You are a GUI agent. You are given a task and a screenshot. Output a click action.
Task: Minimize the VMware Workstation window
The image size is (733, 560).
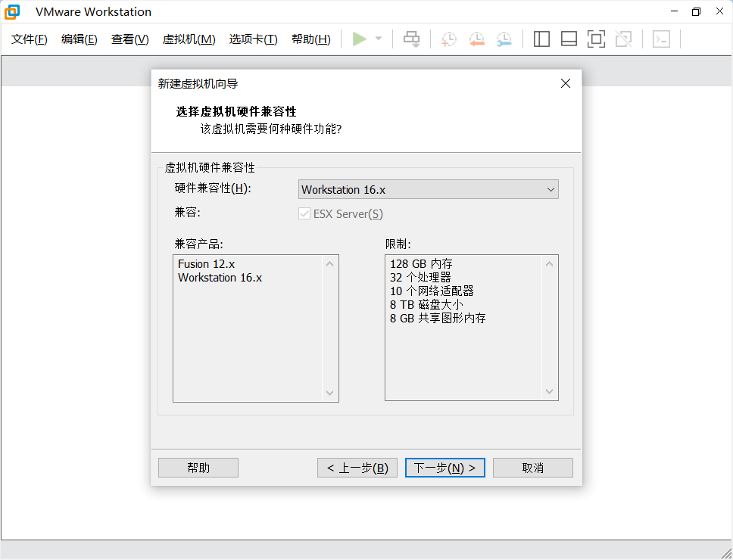pyautogui.click(x=674, y=11)
